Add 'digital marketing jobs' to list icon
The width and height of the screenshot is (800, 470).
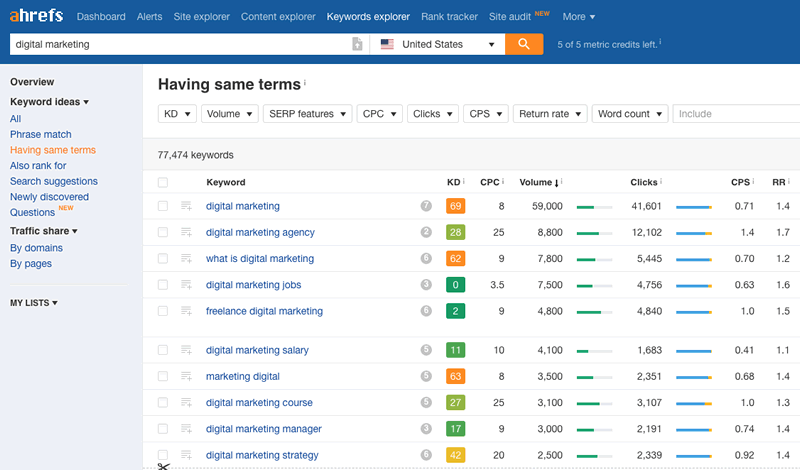[186, 284]
